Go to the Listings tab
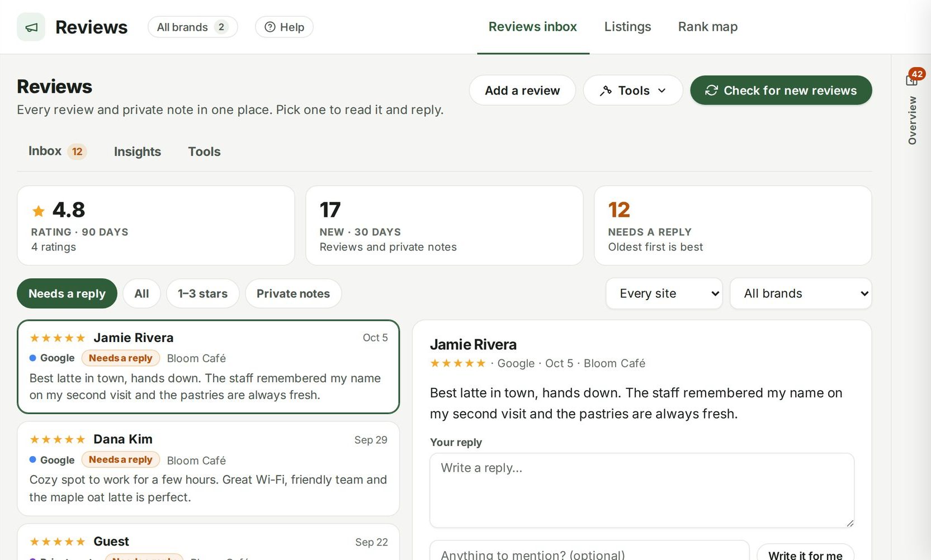Viewport: 931px width, 560px height. click(627, 27)
